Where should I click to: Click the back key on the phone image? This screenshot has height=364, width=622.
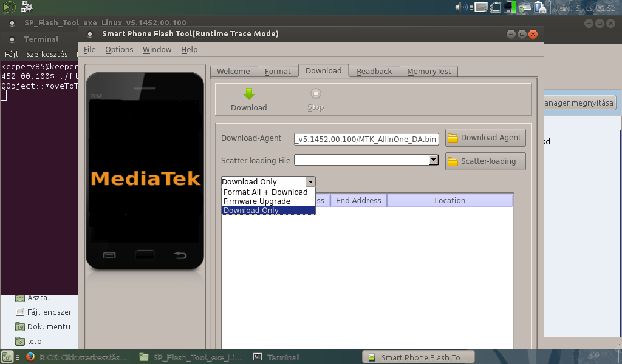coord(180,255)
